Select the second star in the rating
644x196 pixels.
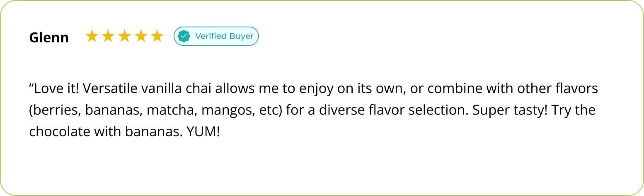point(108,37)
